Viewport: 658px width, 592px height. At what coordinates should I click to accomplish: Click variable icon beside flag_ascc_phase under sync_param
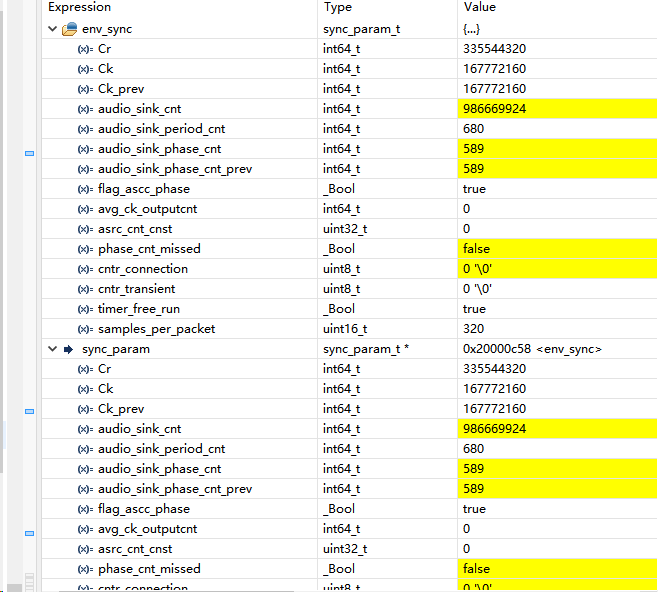85,509
